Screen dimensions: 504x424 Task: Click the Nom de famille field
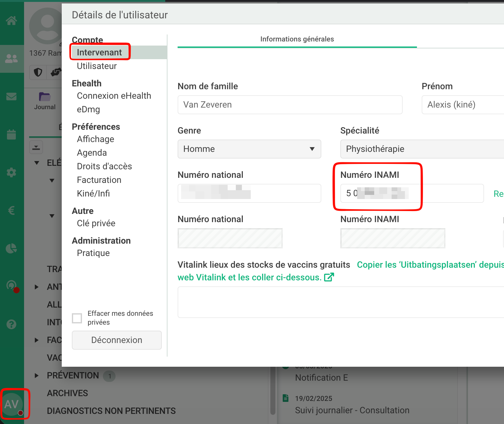(x=290, y=105)
